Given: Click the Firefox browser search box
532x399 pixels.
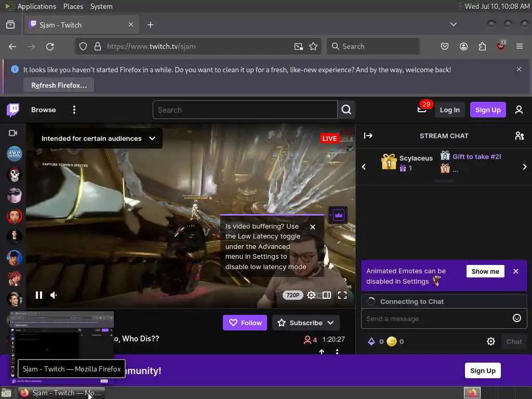Looking at the screenshot, I should click(373, 46).
